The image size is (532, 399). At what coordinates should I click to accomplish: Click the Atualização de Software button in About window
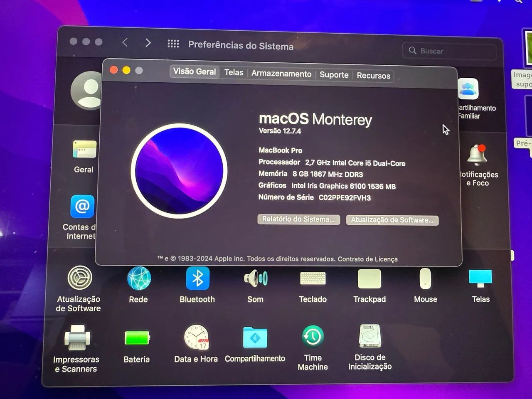point(392,220)
